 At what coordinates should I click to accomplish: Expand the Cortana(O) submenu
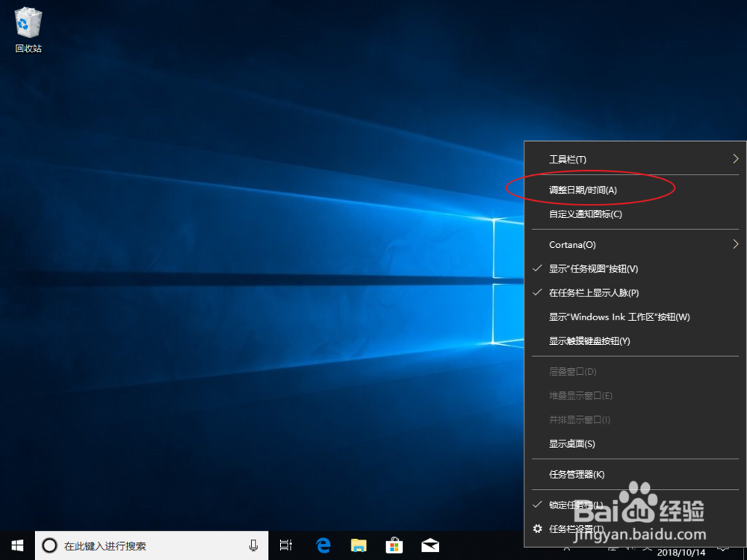pos(635,244)
